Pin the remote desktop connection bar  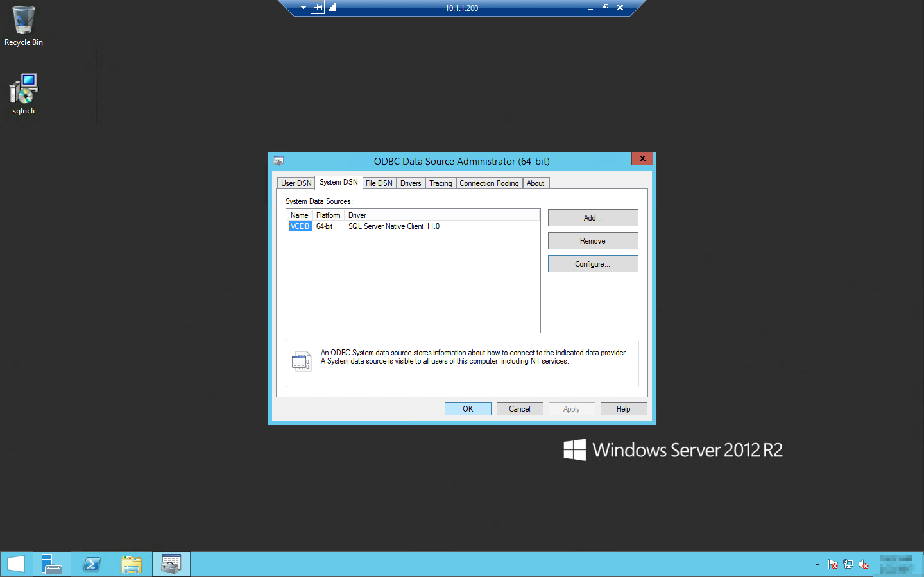pyautogui.click(x=318, y=7)
